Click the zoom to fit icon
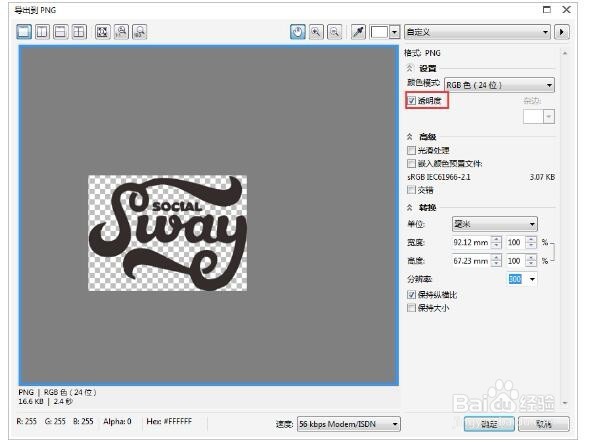The image size is (591, 443). click(102, 32)
